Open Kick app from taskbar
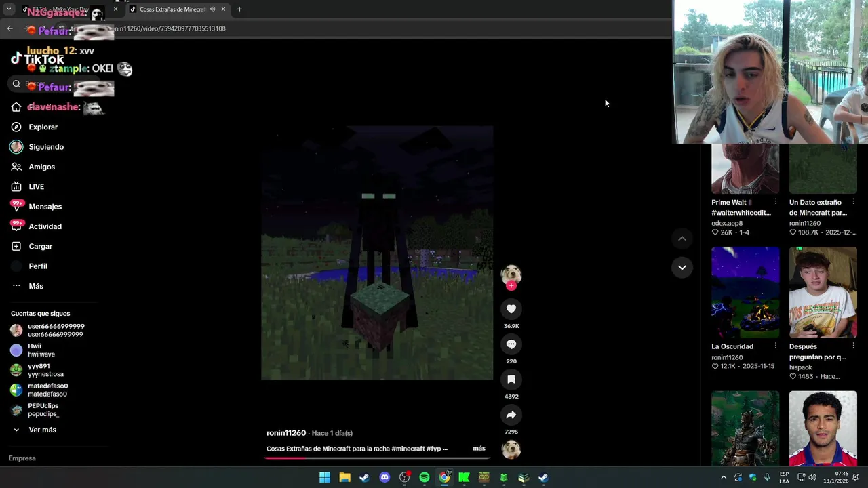The image size is (868, 488). pyautogui.click(x=464, y=478)
